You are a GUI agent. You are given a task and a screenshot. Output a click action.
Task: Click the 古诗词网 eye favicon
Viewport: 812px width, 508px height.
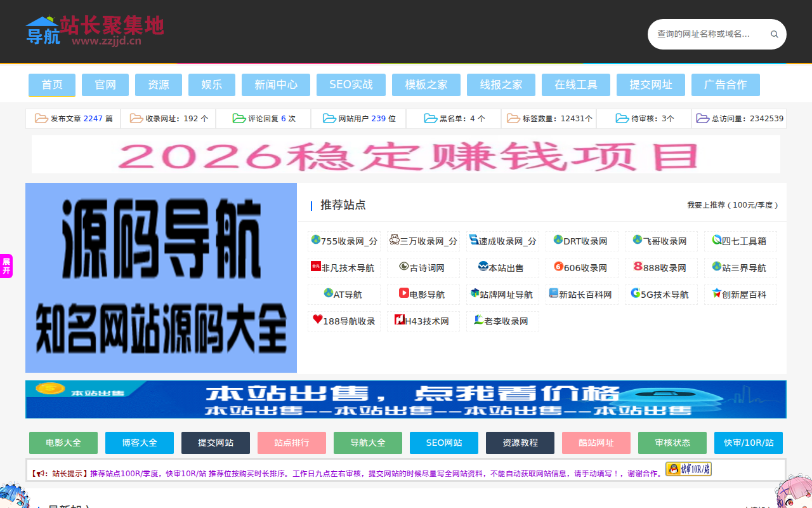click(x=404, y=267)
